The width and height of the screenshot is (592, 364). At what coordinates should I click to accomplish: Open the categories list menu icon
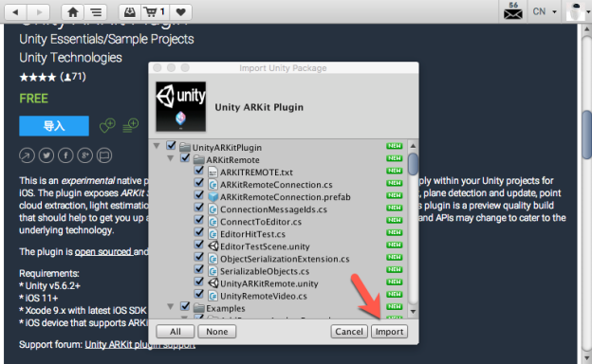pos(95,12)
